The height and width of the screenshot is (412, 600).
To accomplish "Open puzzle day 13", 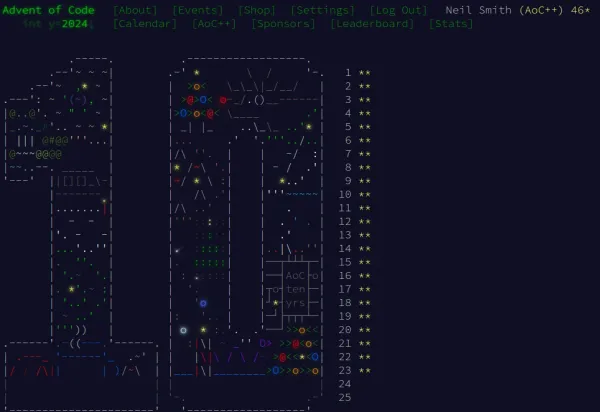I will point(345,235).
